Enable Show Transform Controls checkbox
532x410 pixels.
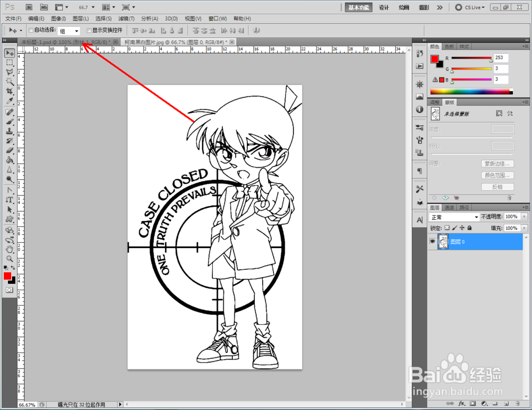pyautogui.click(x=89, y=30)
